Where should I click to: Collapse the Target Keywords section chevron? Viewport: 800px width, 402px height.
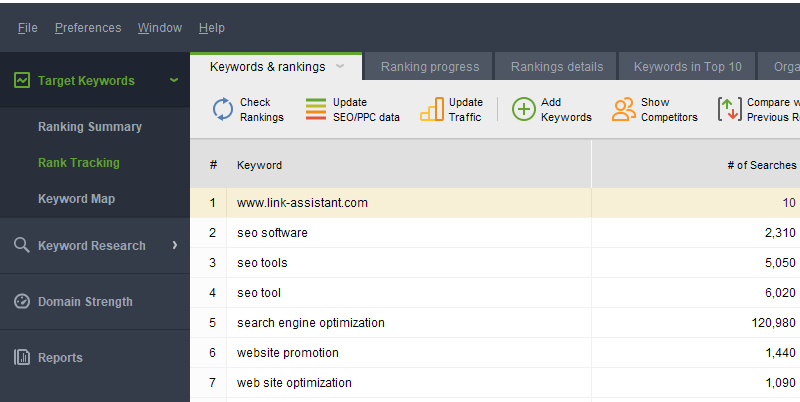coord(174,80)
